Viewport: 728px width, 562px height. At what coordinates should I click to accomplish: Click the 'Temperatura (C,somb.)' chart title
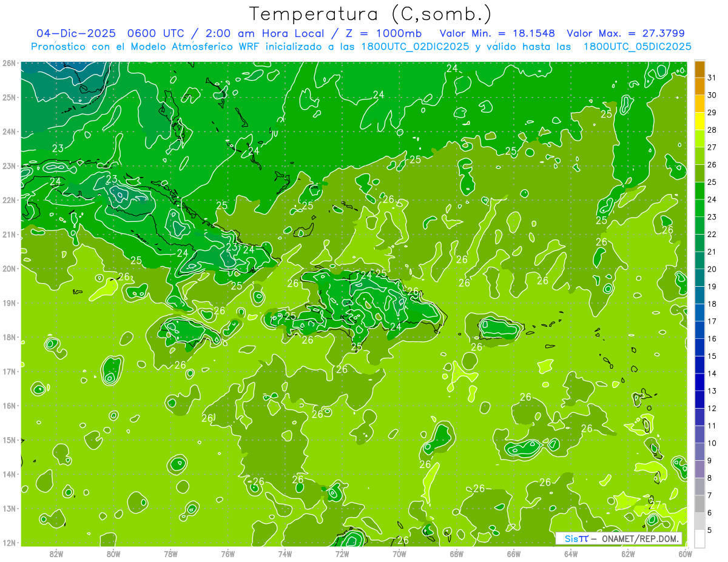(370, 15)
